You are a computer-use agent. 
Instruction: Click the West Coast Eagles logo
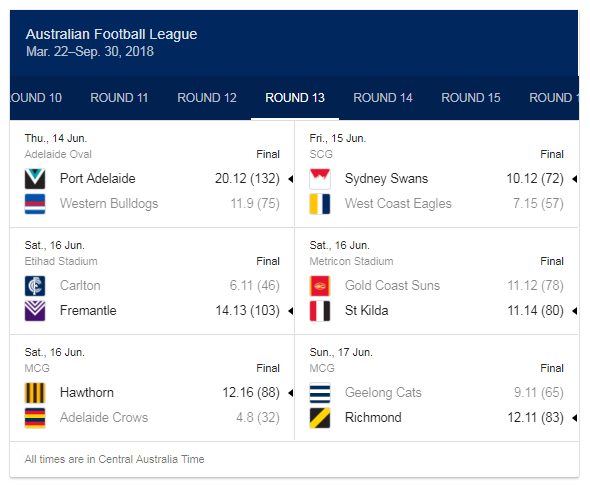[x=320, y=204]
